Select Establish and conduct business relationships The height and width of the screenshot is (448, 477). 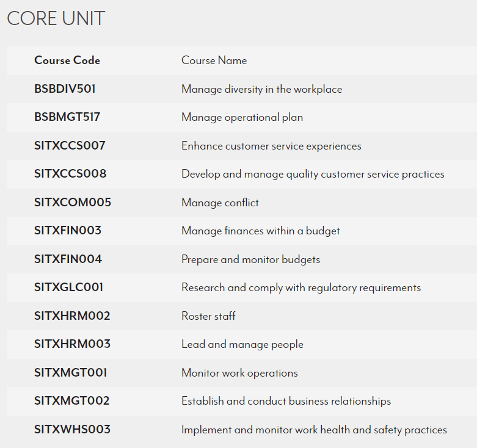coord(286,401)
